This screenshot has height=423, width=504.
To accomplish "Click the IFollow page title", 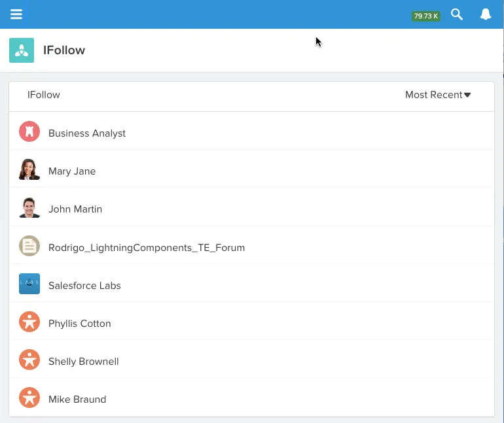I will click(64, 50).
